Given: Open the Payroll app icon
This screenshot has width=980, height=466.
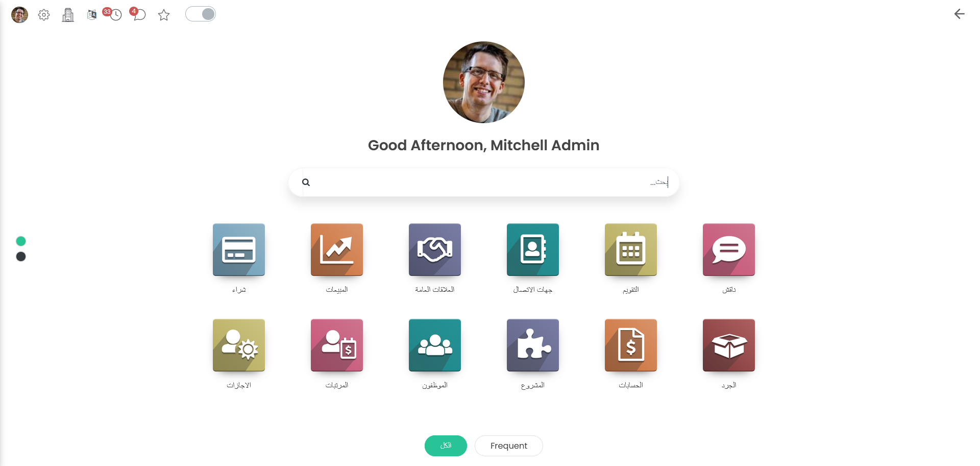Looking at the screenshot, I should (x=337, y=345).
